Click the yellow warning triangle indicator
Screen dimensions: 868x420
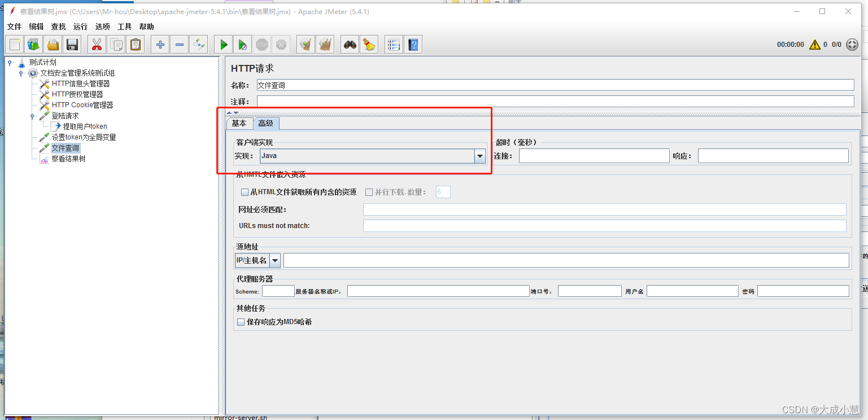click(815, 44)
